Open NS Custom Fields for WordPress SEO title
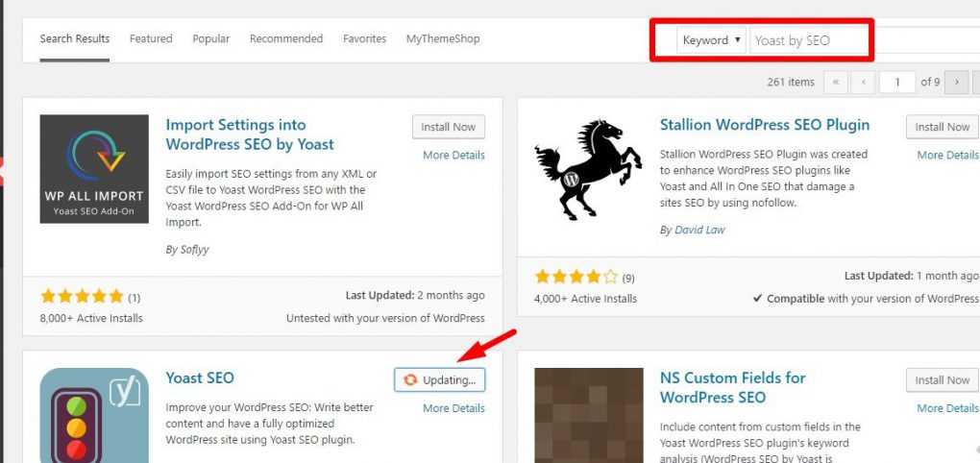 pyautogui.click(x=732, y=387)
